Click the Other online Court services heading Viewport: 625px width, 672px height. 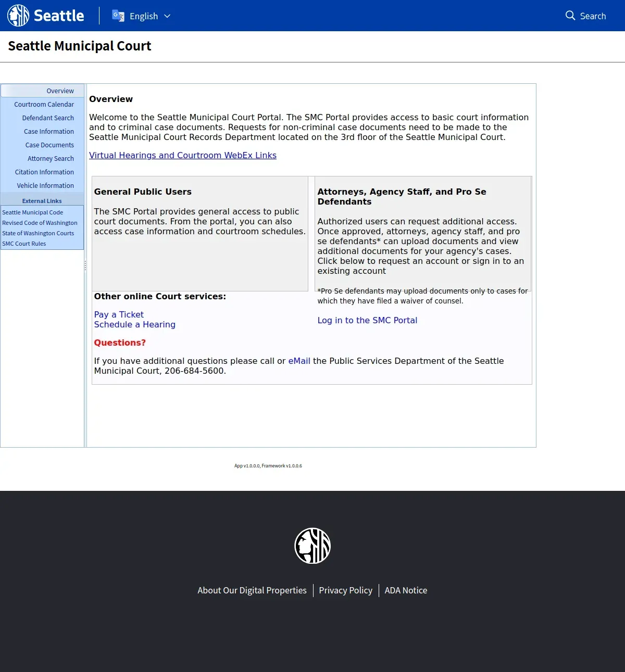pyautogui.click(x=160, y=296)
